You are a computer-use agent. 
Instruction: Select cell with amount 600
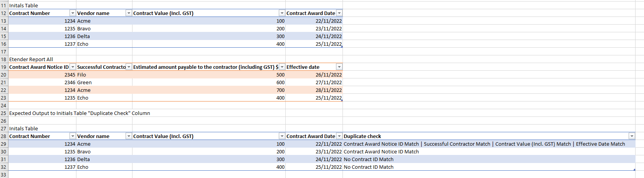pos(209,82)
